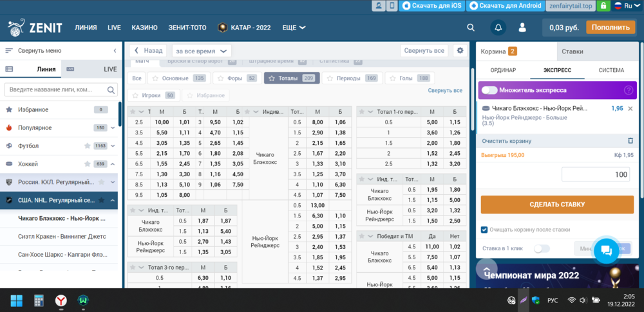This screenshot has width=644, height=312.
Task: Open Calculator from the taskbar
Action: [x=39, y=301]
